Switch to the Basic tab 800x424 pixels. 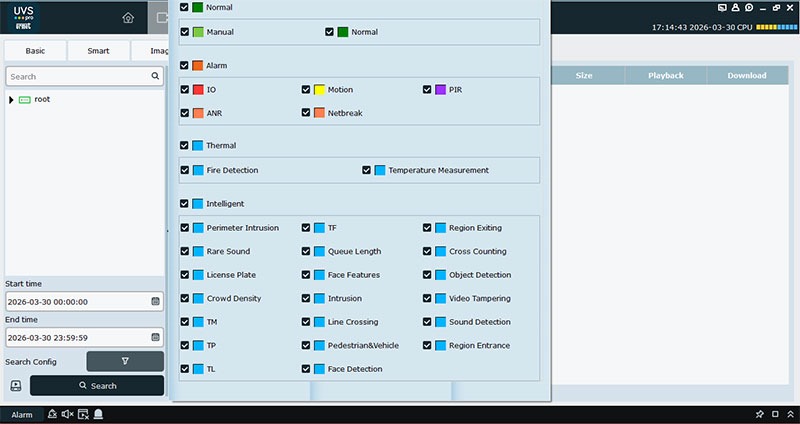(35, 50)
